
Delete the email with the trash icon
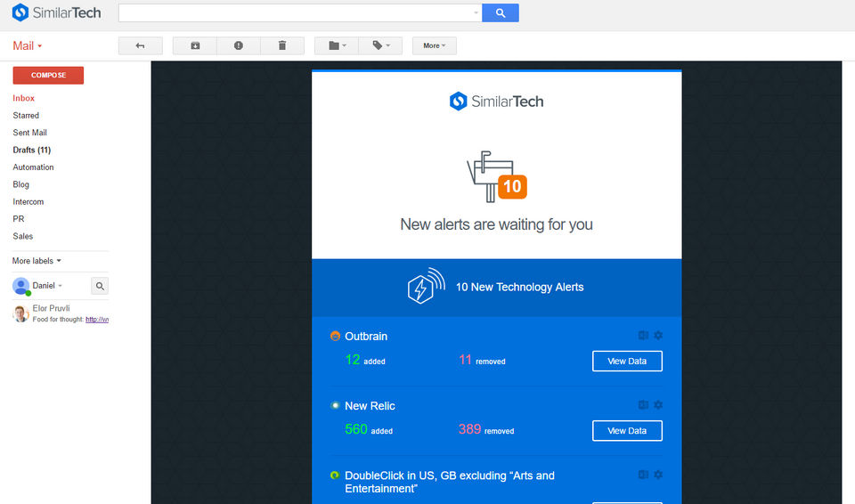(x=282, y=45)
